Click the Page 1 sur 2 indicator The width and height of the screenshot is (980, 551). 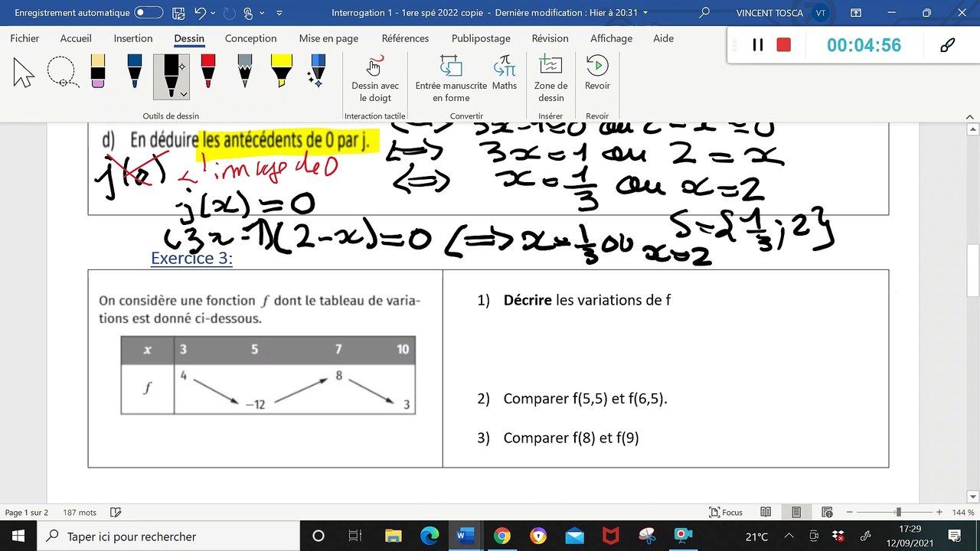27,513
